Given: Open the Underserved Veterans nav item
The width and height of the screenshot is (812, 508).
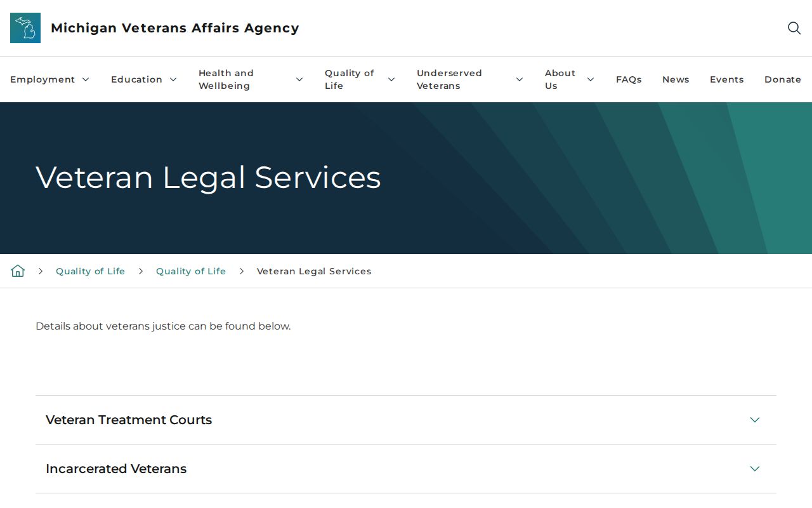Looking at the screenshot, I should pyautogui.click(x=449, y=79).
